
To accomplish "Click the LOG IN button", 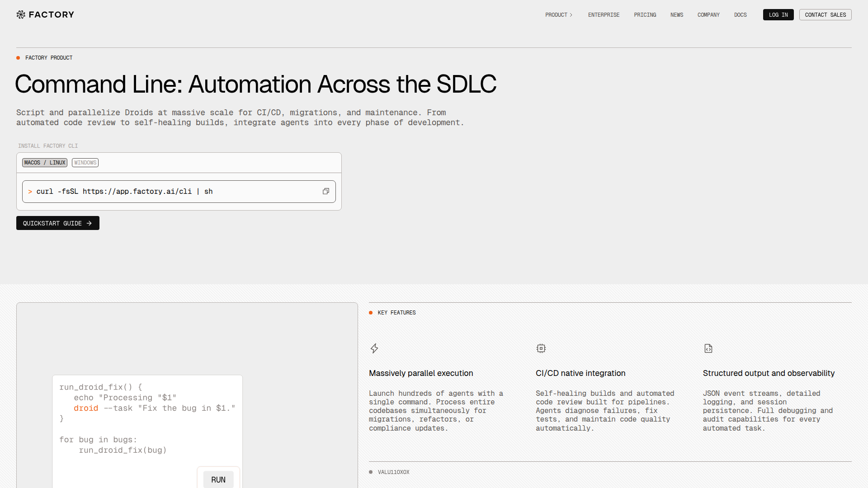I will (778, 14).
